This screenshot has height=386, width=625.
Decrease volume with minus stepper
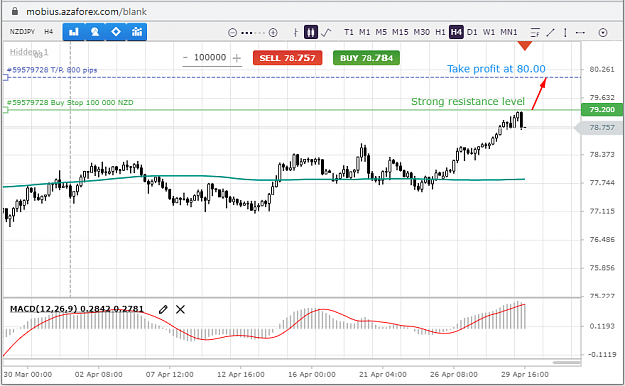tap(185, 58)
